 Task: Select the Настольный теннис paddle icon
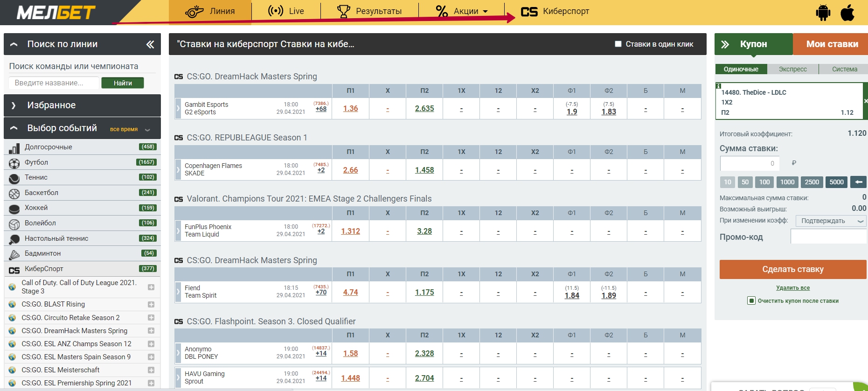coord(14,239)
